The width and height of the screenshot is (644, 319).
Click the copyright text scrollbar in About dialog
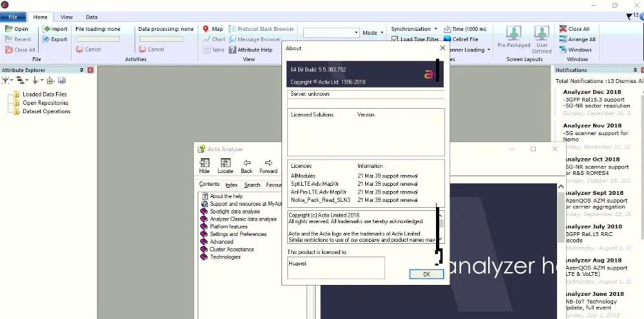(440, 226)
